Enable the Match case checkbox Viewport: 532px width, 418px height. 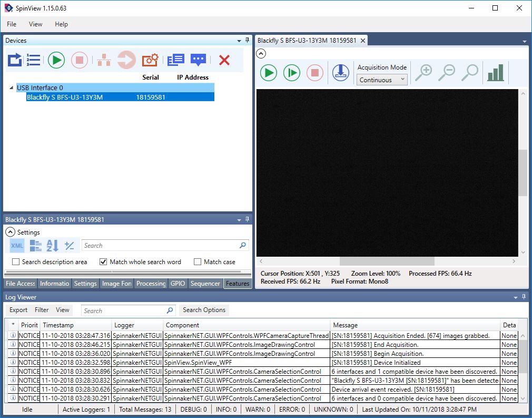tap(198, 262)
